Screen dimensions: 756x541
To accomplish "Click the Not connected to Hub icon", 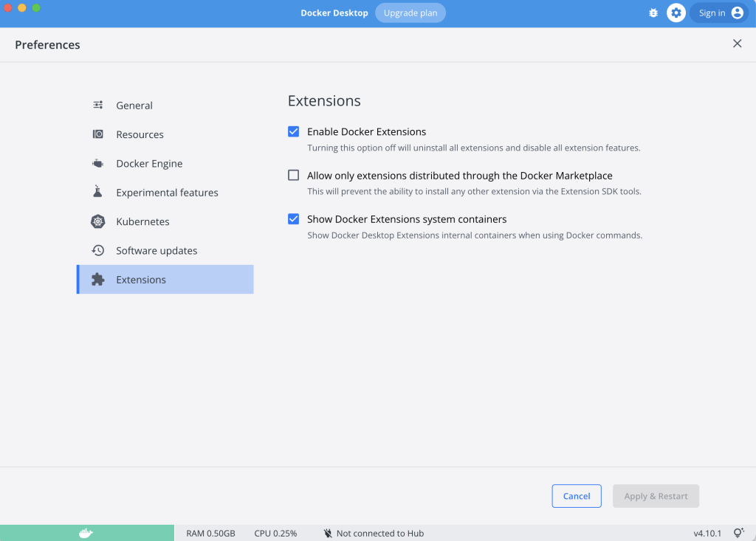I will pos(327,533).
